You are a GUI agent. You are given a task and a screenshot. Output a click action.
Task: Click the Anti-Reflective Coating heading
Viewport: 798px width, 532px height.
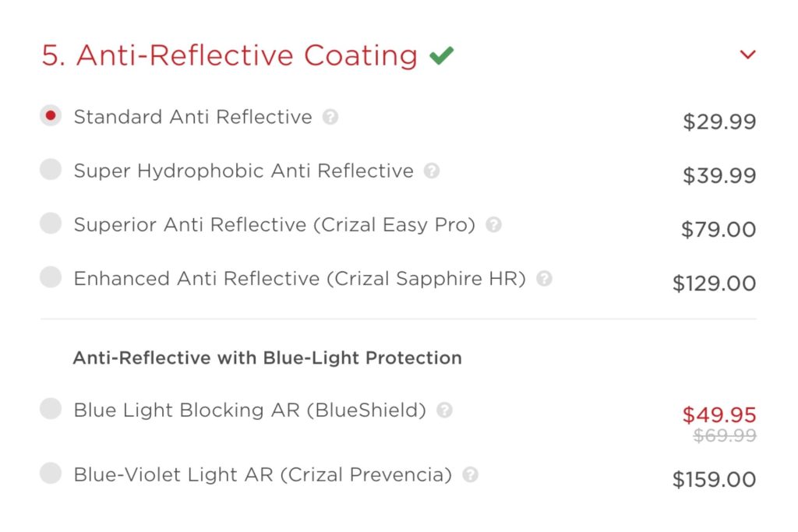pos(228,55)
